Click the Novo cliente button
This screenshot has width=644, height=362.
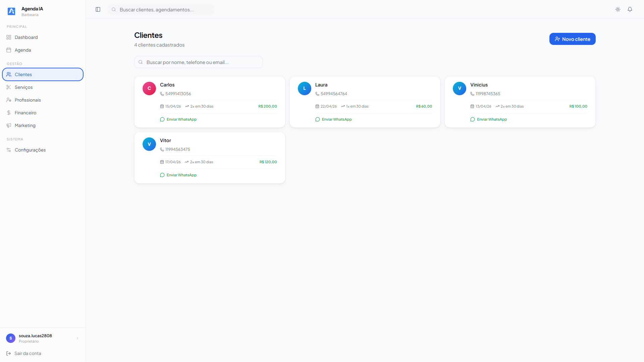572,39
